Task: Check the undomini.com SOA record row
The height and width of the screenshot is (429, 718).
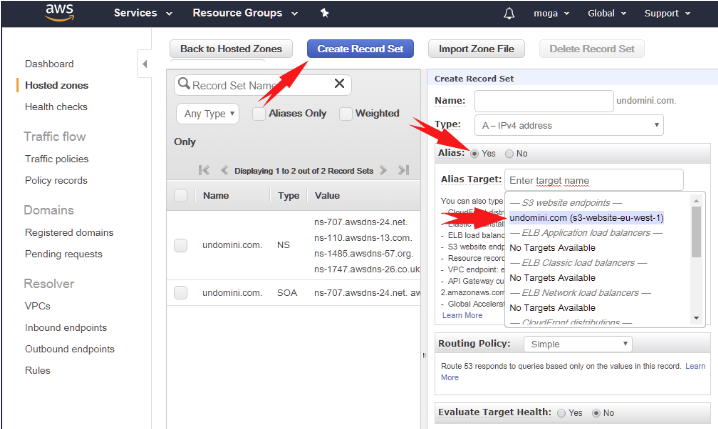Action: coord(181,293)
